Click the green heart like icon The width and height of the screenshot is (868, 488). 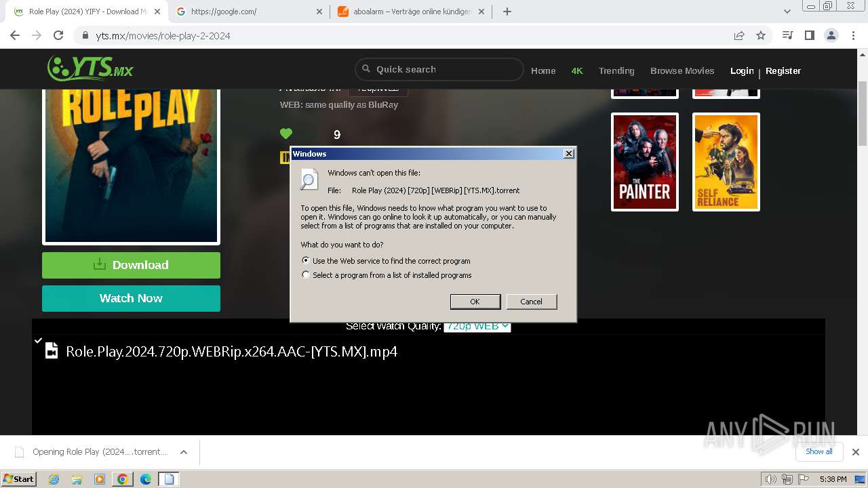[286, 134]
